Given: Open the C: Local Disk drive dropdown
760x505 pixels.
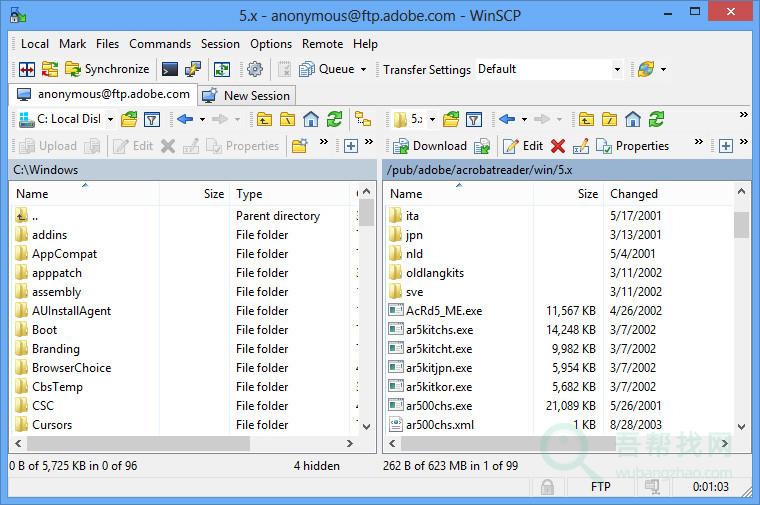Looking at the screenshot, I should (x=110, y=119).
